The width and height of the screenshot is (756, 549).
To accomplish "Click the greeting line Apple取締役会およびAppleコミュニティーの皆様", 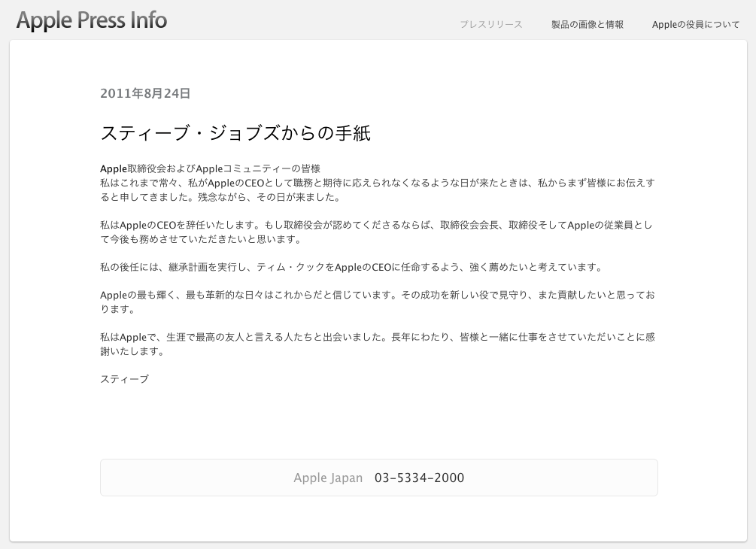I will pyautogui.click(x=210, y=168).
